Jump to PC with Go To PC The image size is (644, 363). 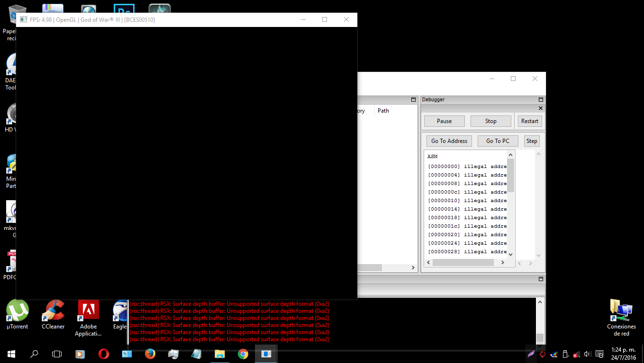tap(498, 141)
